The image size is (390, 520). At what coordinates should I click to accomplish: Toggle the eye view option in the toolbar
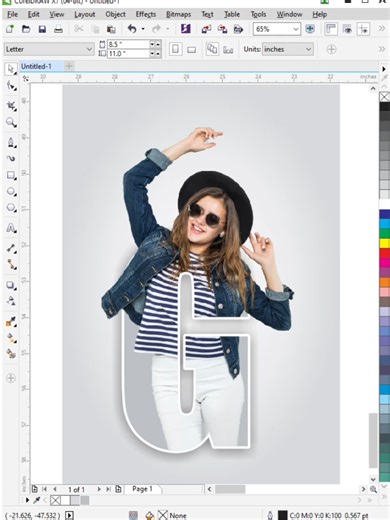347,29
